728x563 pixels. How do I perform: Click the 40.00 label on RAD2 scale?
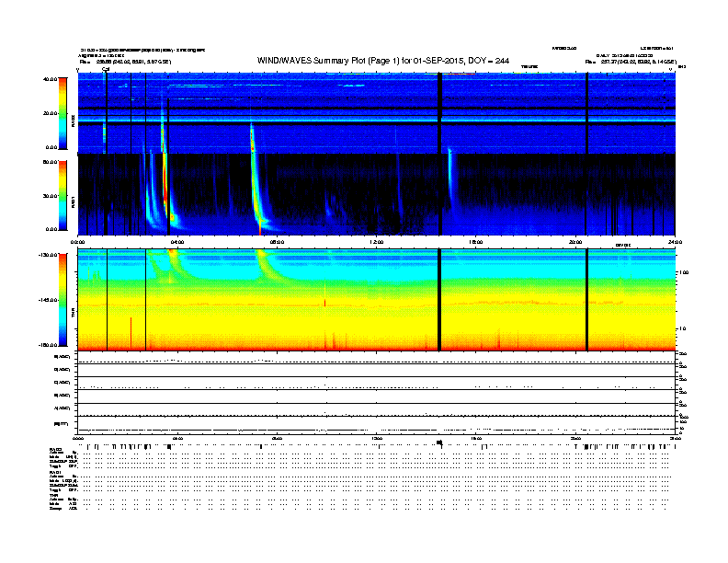pos(50,79)
